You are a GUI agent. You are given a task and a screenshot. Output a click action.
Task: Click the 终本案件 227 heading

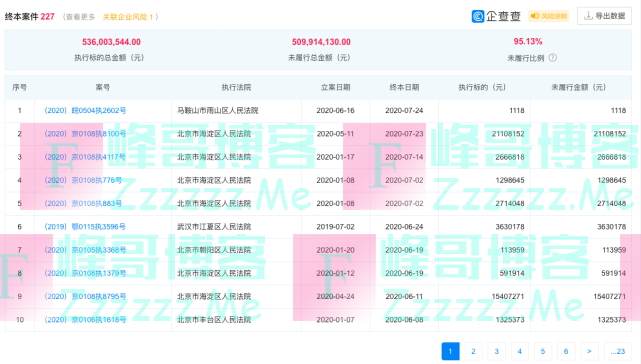29,17
